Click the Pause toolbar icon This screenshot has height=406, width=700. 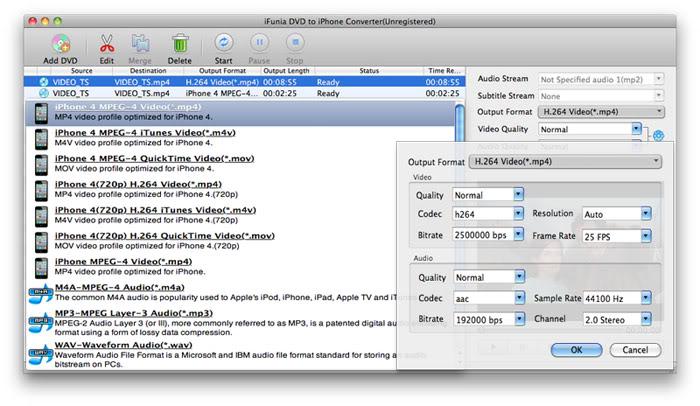tap(259, 43)
